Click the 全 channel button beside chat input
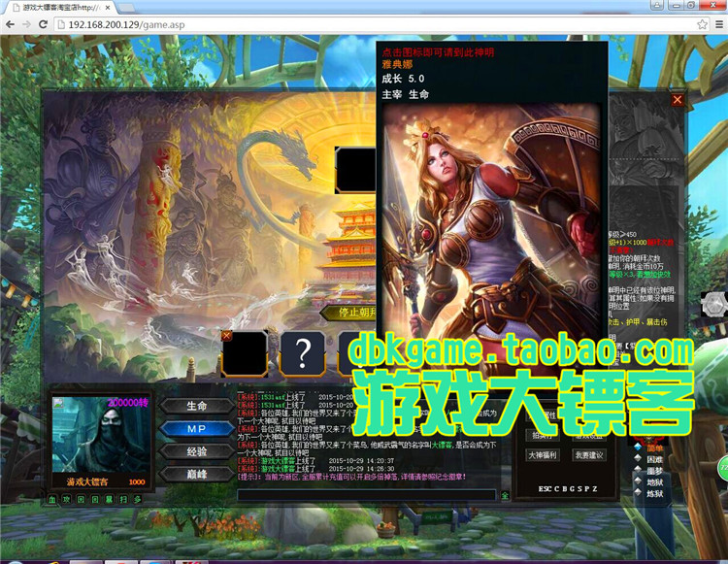Image resolution: width=728 pixels, height=564 pixels. 505,495
